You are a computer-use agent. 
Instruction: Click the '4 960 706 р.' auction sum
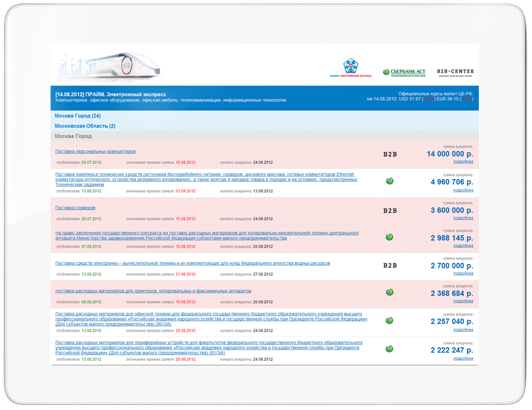coord(452,182)
